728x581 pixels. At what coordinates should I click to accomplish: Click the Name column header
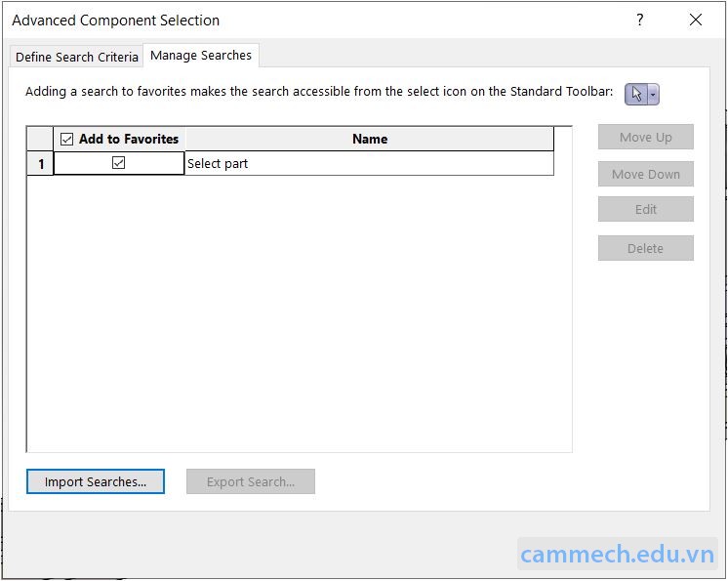[369, 139]
